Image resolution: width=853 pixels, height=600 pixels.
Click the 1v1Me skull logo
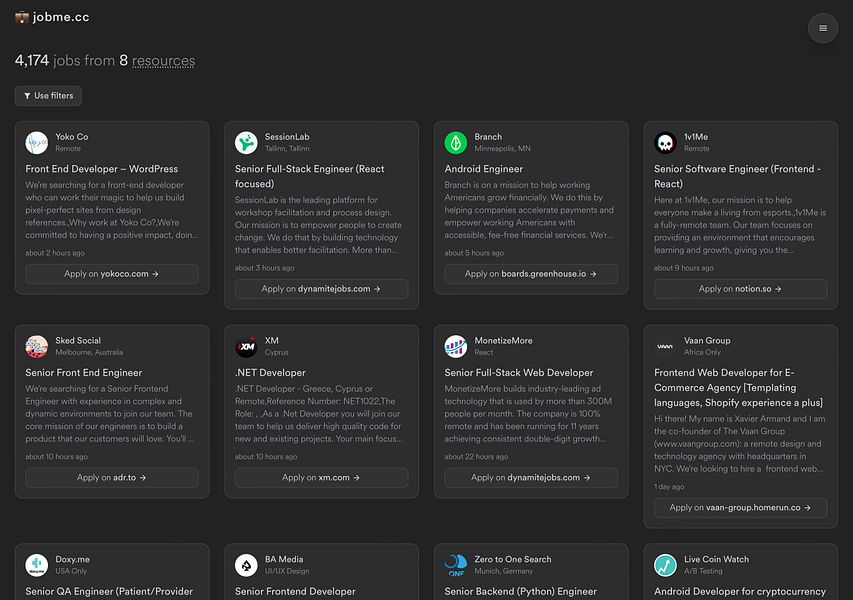(x=665, y=143)
